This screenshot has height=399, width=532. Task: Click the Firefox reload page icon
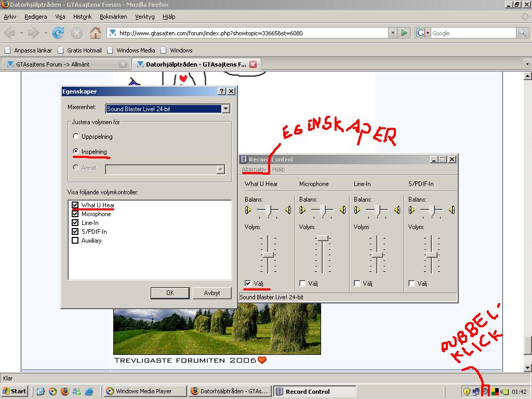[x=58, y=33]
